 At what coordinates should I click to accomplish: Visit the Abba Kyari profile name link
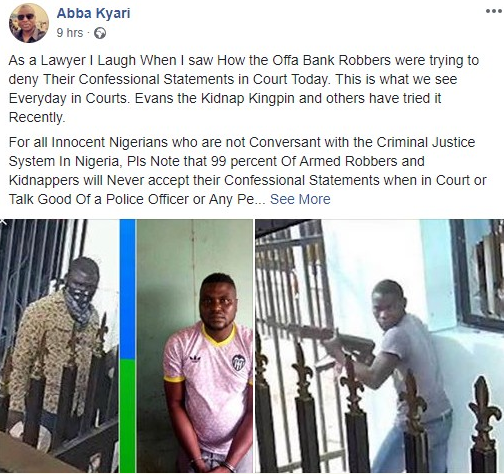[x=93, y=13]
